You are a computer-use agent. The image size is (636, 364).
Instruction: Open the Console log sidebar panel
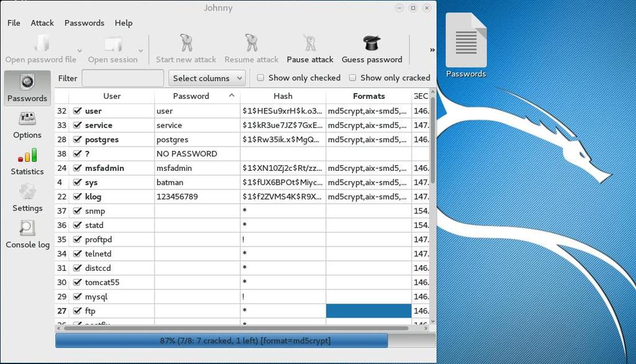coord(27,235)
